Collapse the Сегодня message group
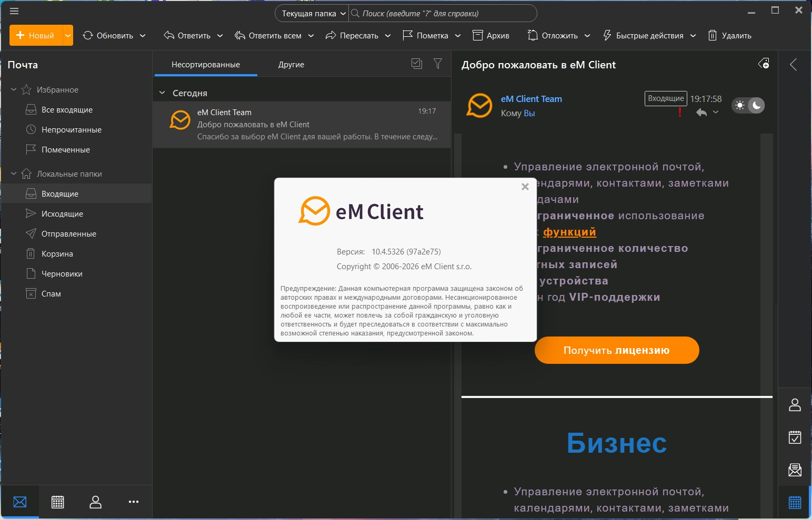This screenshot has height=520, width=812. [162, 93]
